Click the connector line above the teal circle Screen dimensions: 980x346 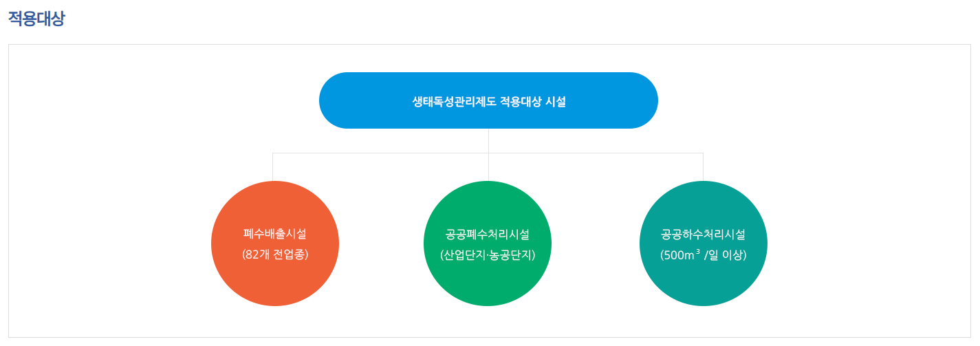pyautogui.click(x=703, y=166)
